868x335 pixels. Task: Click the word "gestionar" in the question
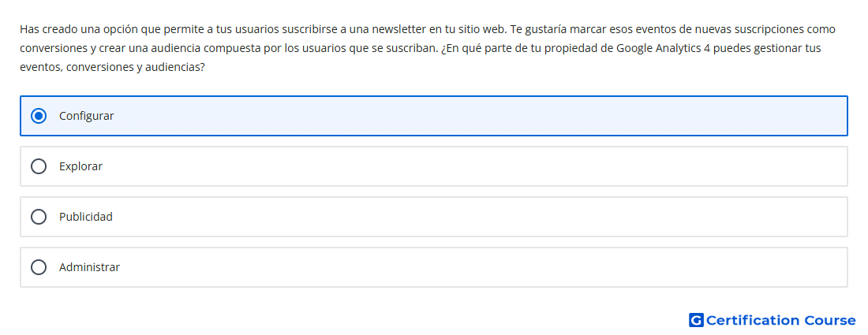point(778,48)
